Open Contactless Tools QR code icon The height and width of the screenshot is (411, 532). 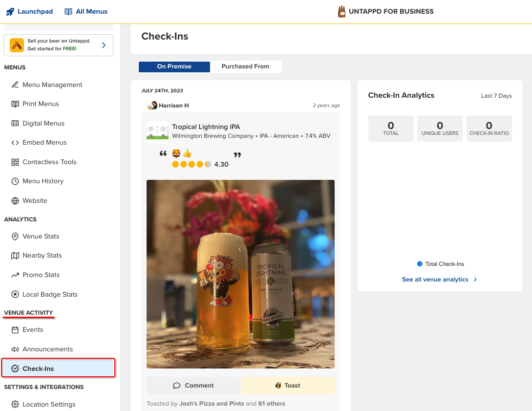tap(15, 162)
